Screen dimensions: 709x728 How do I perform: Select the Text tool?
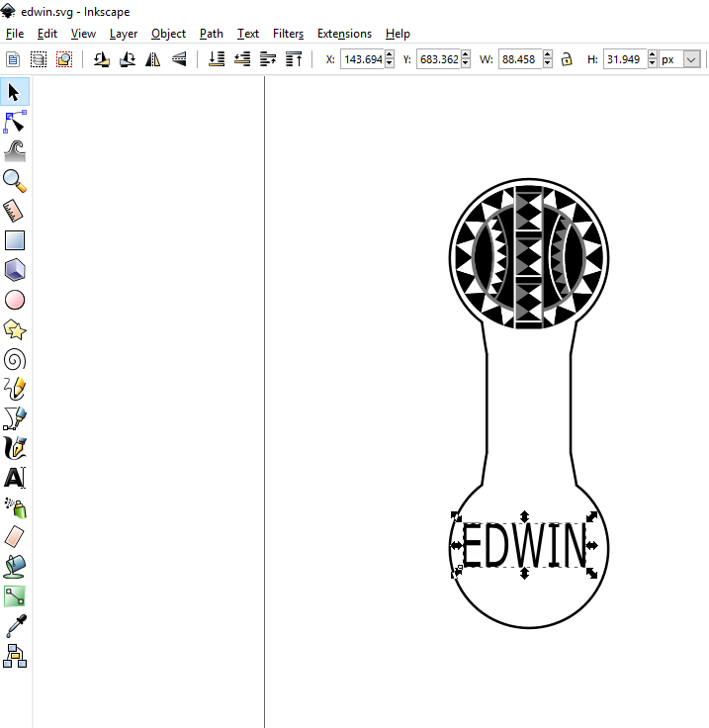[x=15, y=478]
